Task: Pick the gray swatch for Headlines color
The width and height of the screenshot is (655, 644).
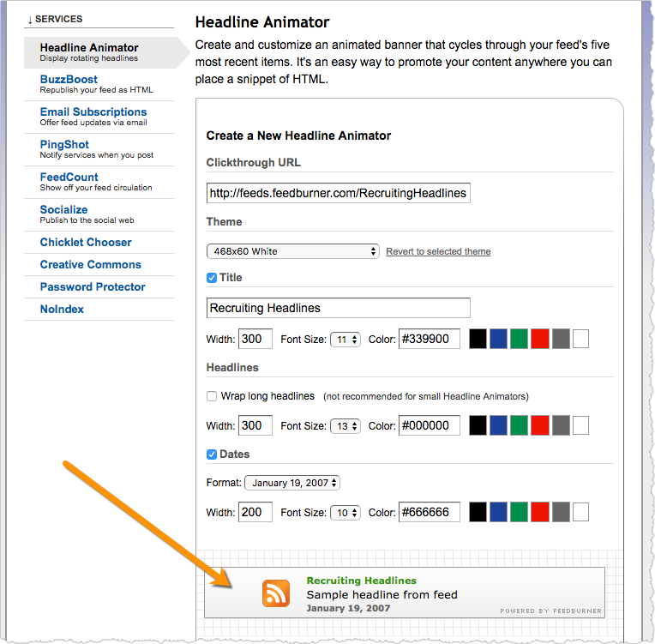Action: click(x=561, y=425)
